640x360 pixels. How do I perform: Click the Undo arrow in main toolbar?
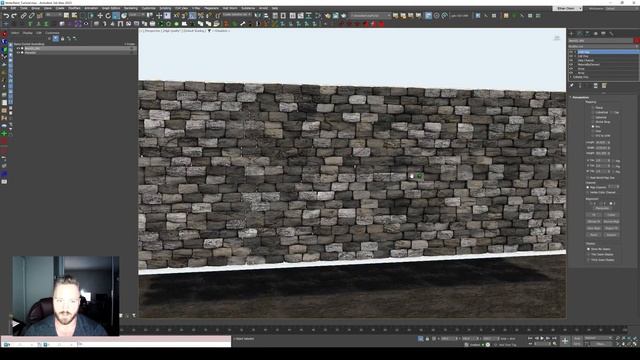click(x=6, y=16)
